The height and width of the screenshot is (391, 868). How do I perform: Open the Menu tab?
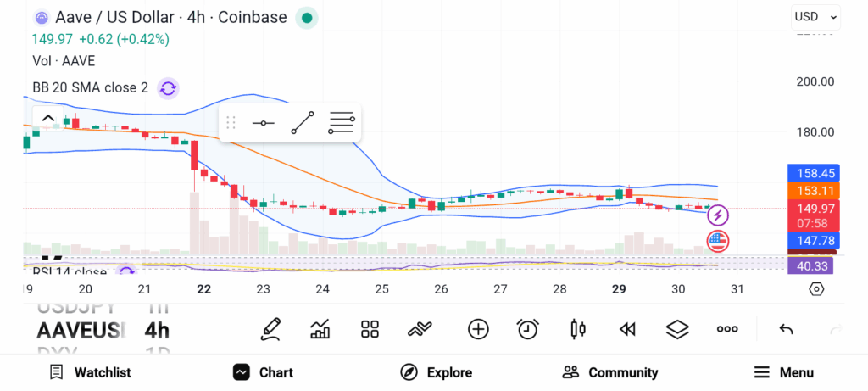[x=784, y=372]
